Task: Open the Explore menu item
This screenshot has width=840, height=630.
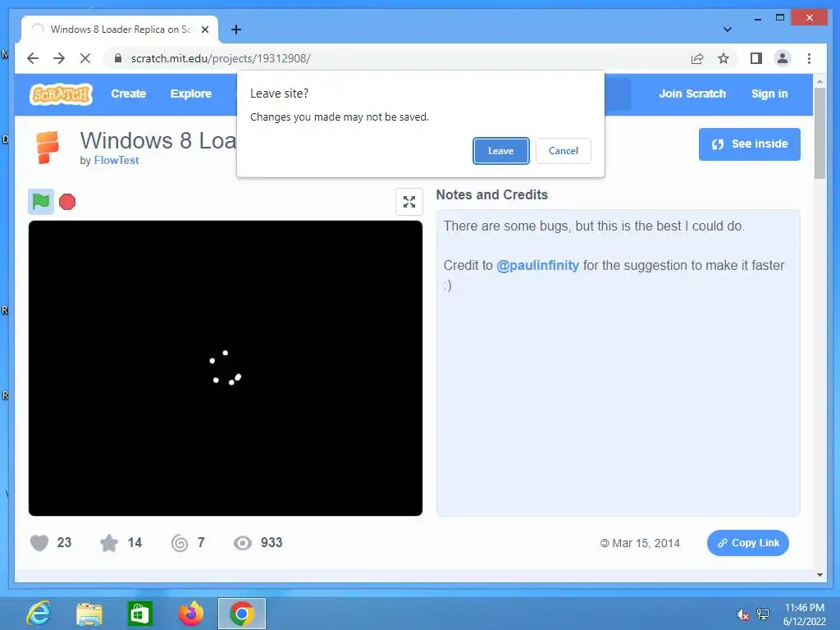Action: click(x=190, y=94)
